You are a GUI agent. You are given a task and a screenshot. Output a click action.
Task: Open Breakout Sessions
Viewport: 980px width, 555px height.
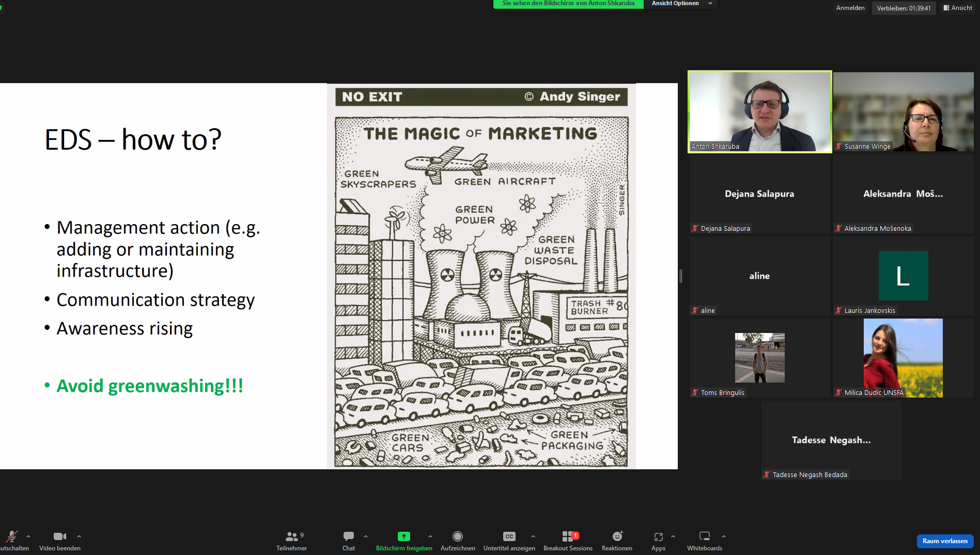(568, 541)
